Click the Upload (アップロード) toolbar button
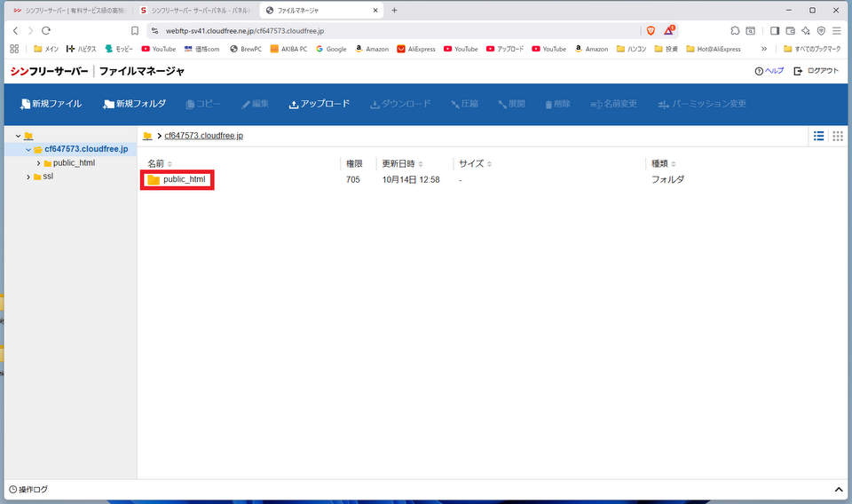The image size is (852, 504). point(319,104)
